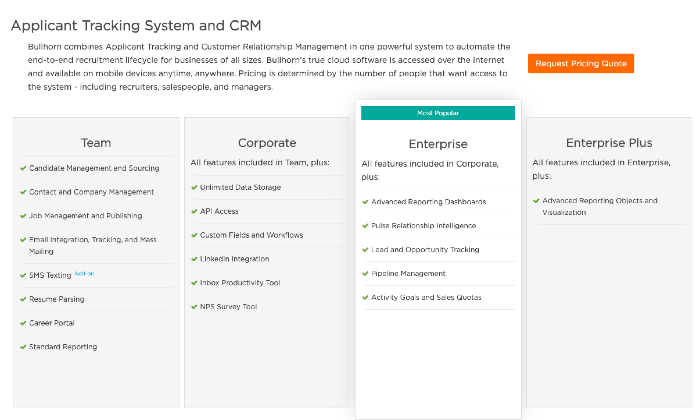The width and height of the screenshot is (700, 420).
Task: Click the Inbox Productivity Tool text
Action: tap(240, 283)
